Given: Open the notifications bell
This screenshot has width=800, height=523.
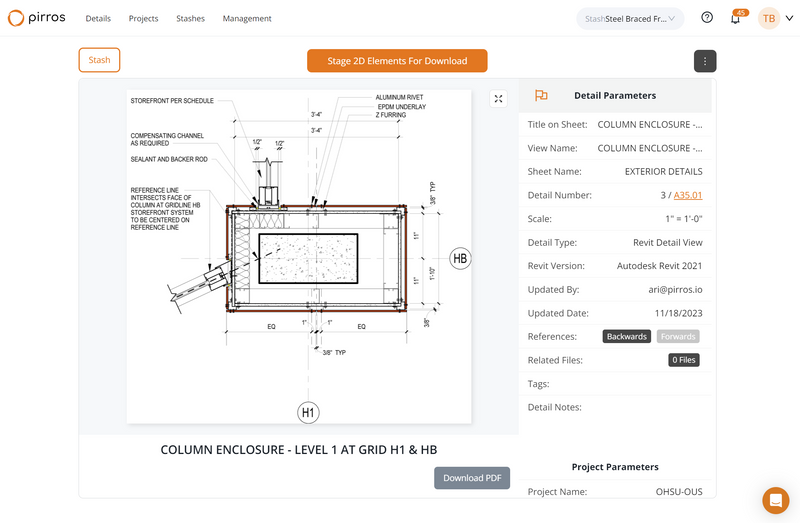Looking at the screenshot, I should pyautogui.click(x=735, y=19).
